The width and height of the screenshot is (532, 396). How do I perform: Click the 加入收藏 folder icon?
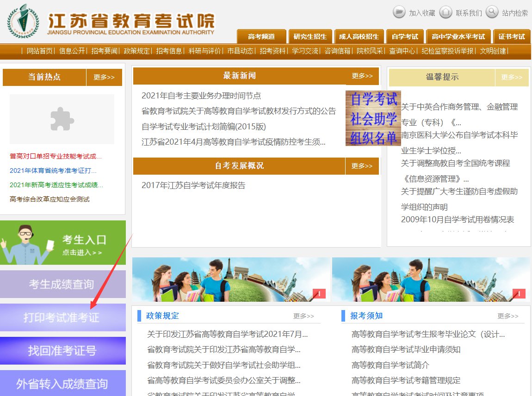(399, 12)
